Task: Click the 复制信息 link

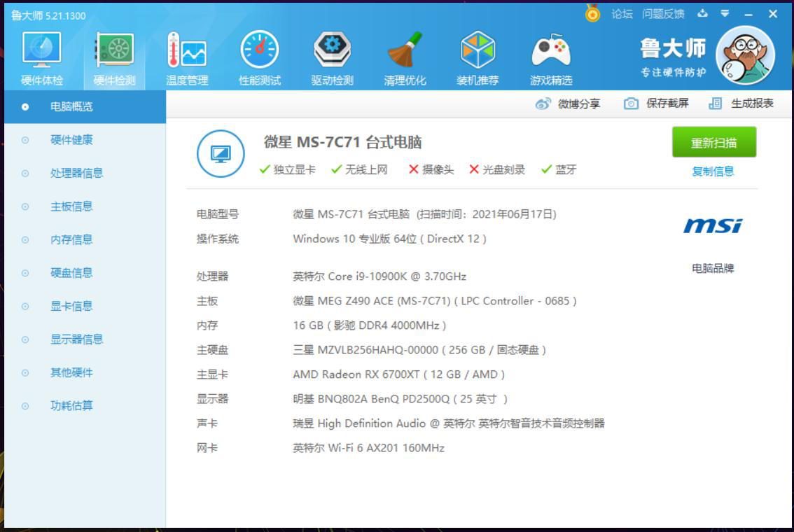Action: pos(713,171)
